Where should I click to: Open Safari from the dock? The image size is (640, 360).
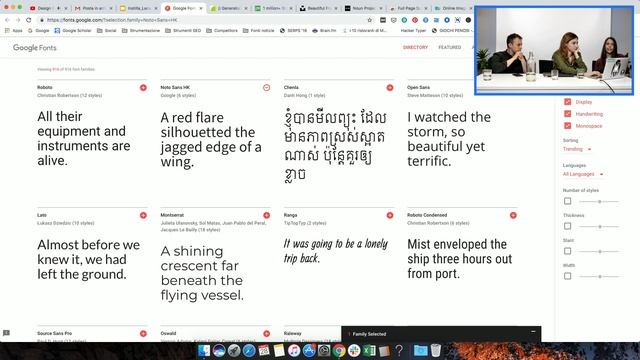click(x=249, y=350)
